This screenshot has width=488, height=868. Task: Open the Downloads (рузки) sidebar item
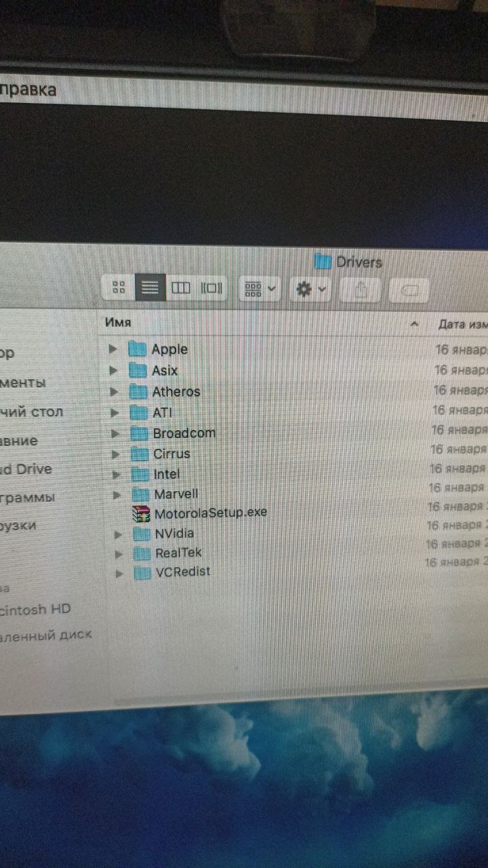click(19, 525)
